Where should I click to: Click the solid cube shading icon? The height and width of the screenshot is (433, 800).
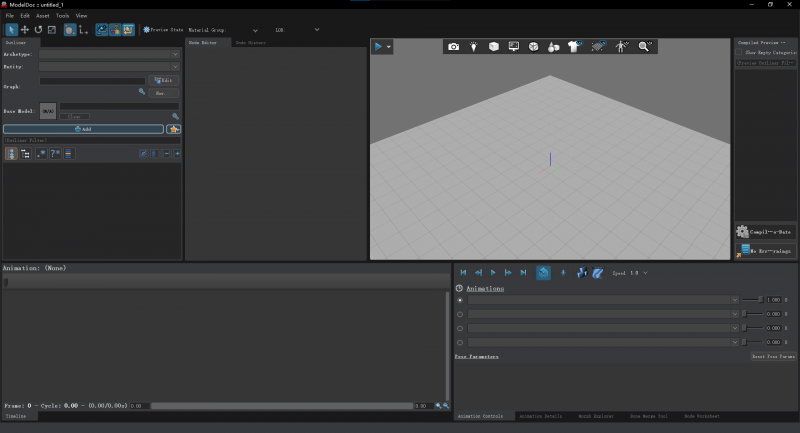click(x=493, y=47)
